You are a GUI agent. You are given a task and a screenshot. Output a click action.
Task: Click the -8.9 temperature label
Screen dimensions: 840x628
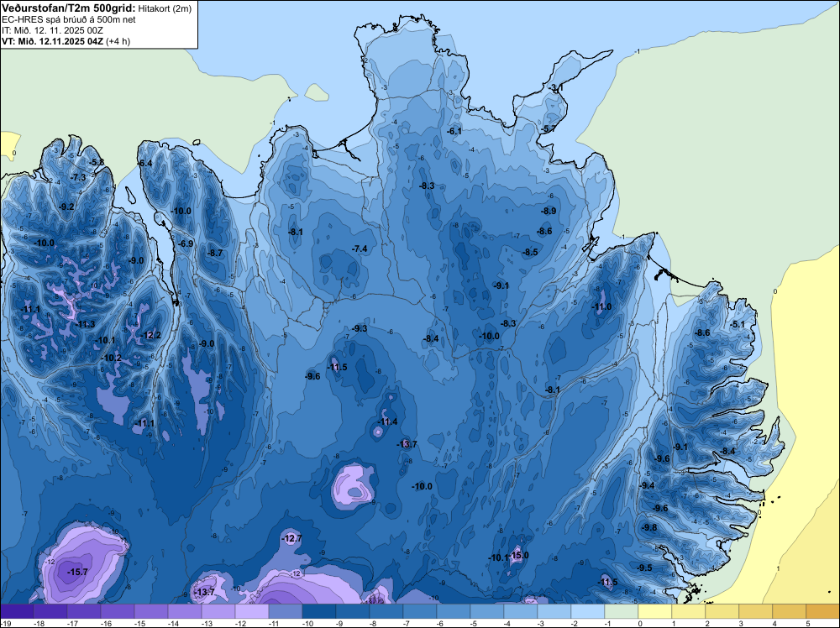tap(548, 211)
